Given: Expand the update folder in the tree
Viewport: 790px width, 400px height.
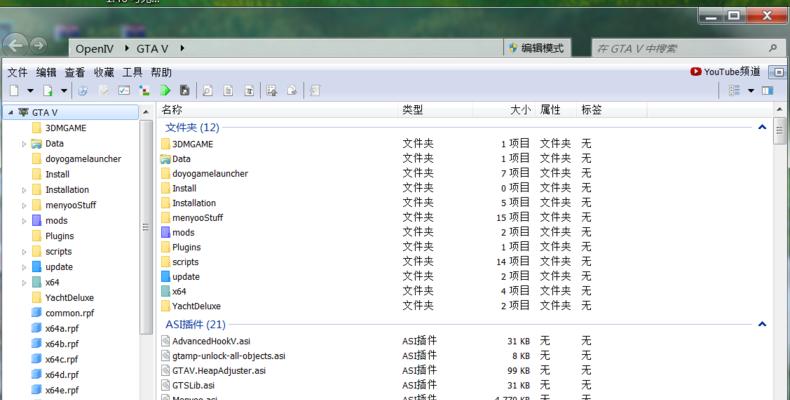Looking at the screenshot, I should [24, 267].
